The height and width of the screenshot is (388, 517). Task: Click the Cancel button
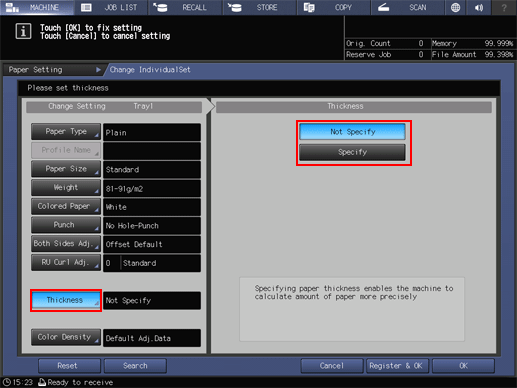332,366
